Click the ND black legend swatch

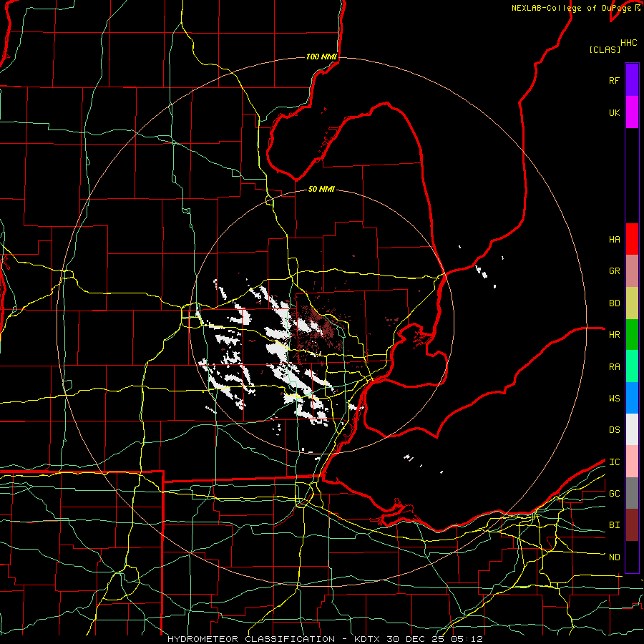point(632,557)
